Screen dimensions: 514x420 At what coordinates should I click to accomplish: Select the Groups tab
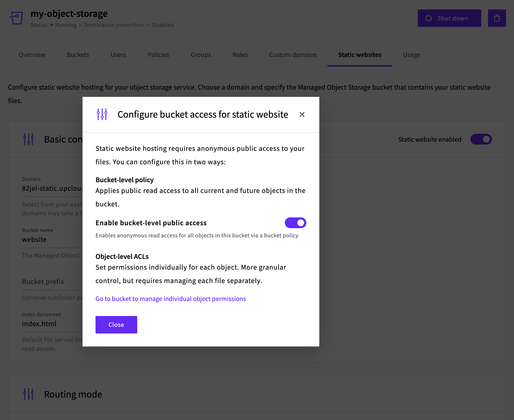pos(201,55)
